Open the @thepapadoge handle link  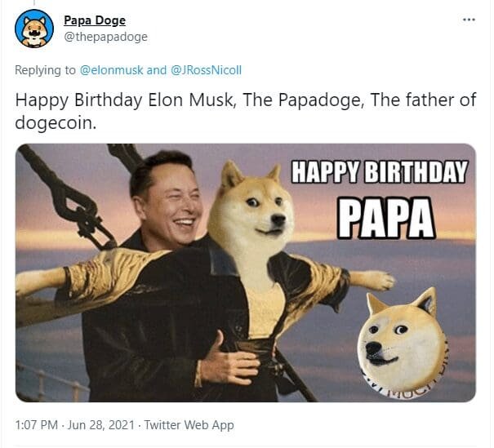click(105, 37)
